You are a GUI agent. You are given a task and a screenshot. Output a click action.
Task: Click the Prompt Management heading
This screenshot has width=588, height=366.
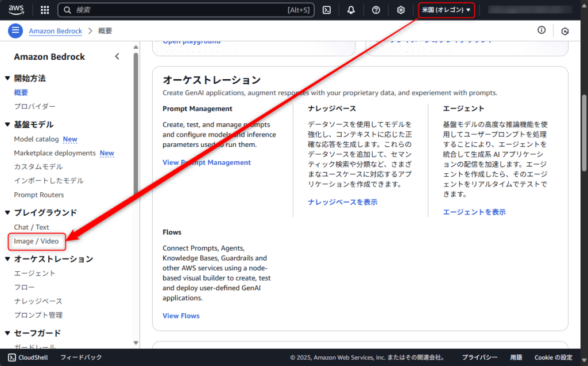point(198,108)
